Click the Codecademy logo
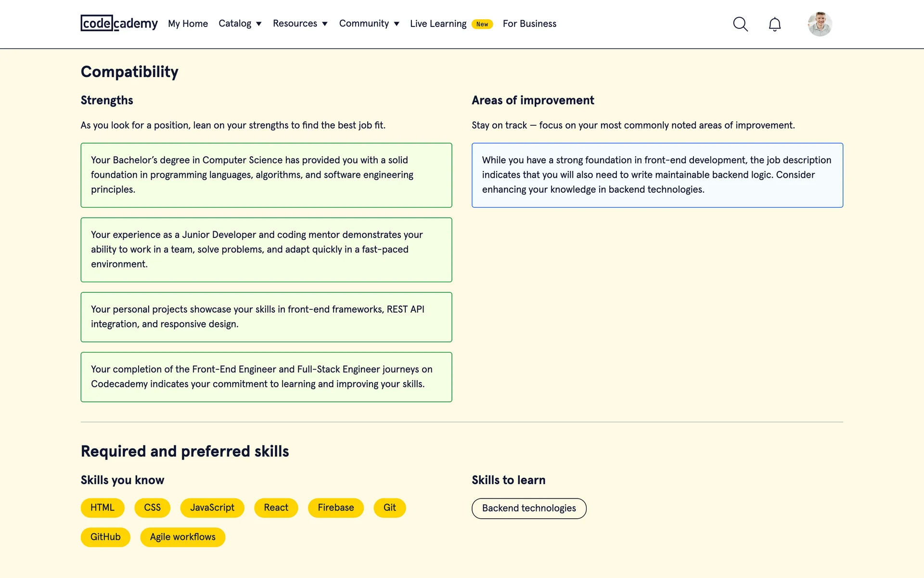Screen dimensions: 924x578 click(119, 23)
